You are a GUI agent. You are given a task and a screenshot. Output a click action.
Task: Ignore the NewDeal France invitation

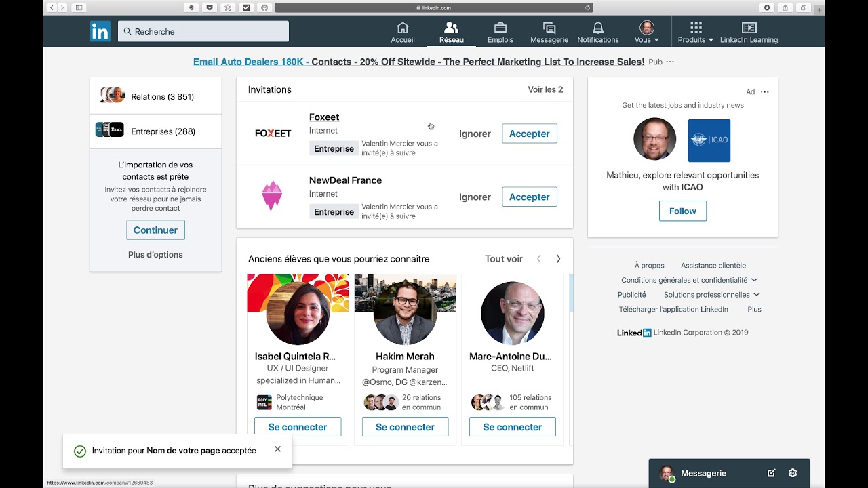(475, 197)
